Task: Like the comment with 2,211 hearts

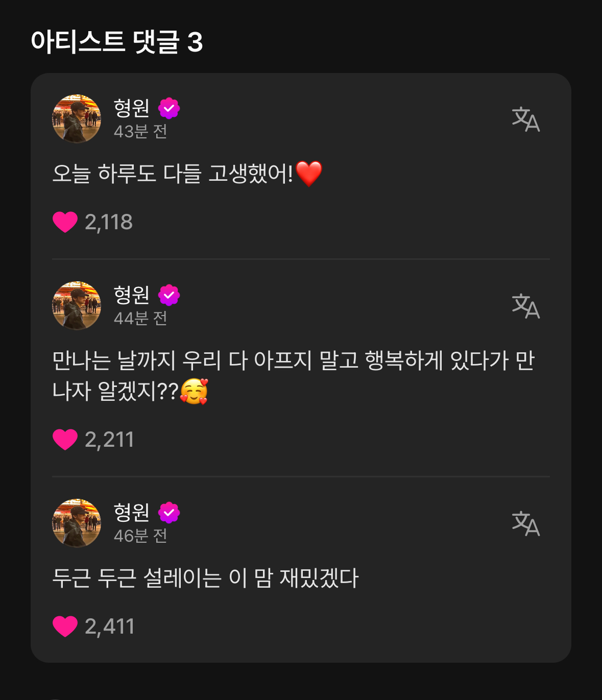Action: point(65,440)
